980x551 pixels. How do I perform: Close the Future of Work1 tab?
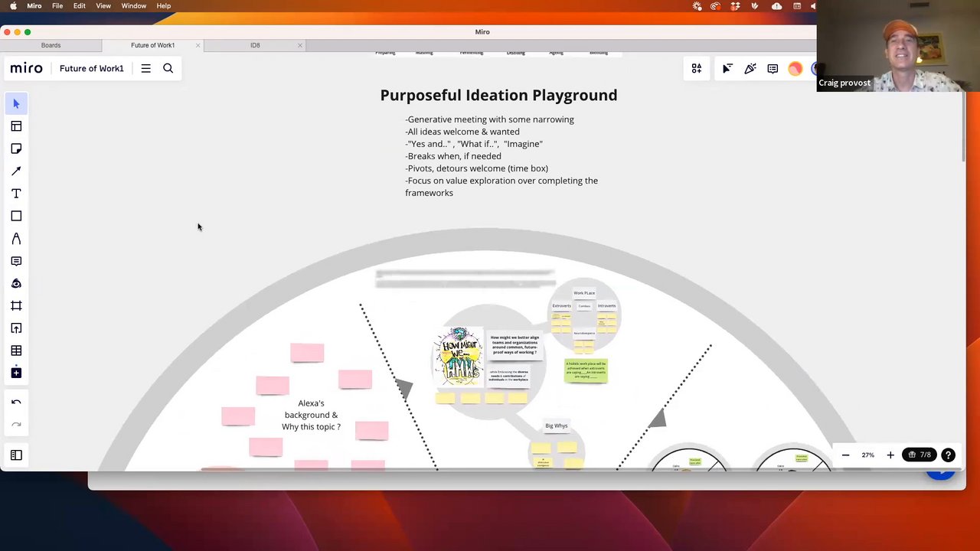coord(198,45)
